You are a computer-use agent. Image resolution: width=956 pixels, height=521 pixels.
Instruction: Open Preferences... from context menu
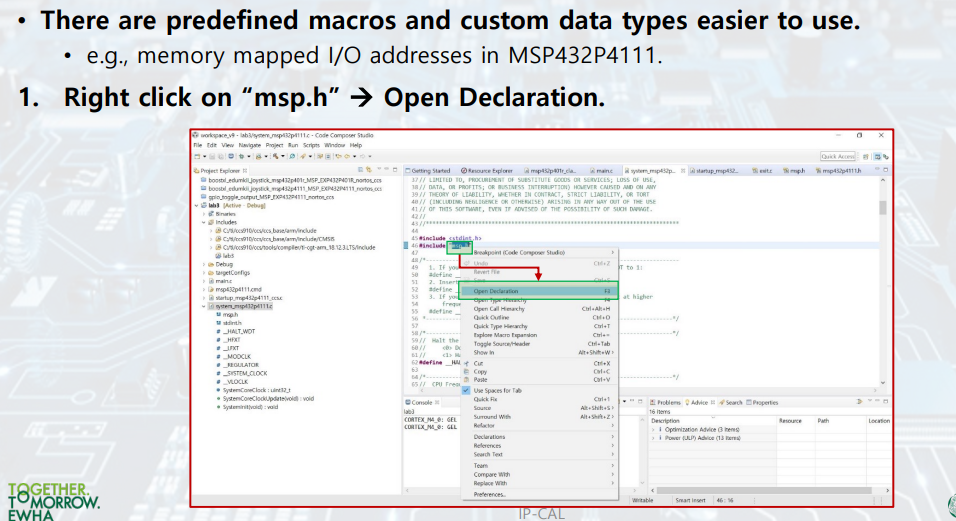click(x=539, y=494)
